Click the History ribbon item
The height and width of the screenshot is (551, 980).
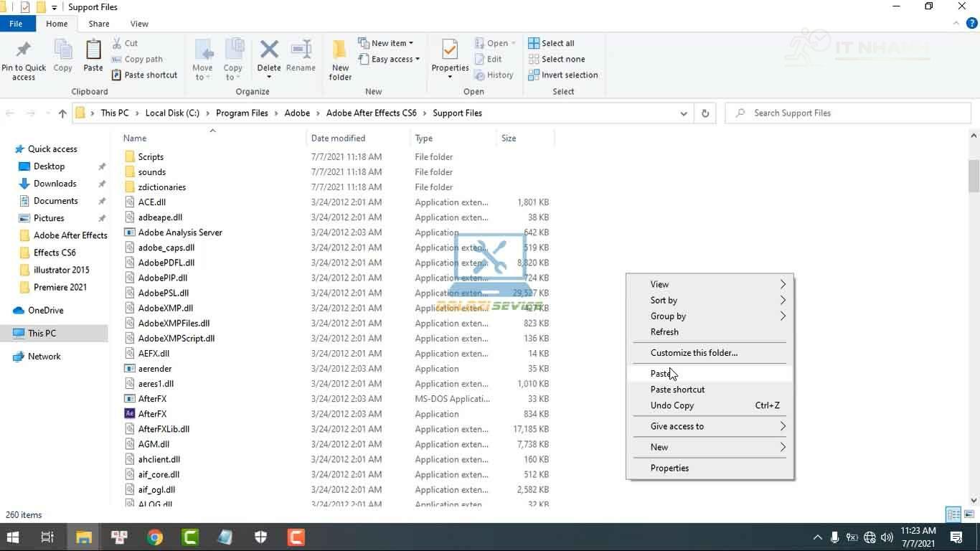pos(494,75)
